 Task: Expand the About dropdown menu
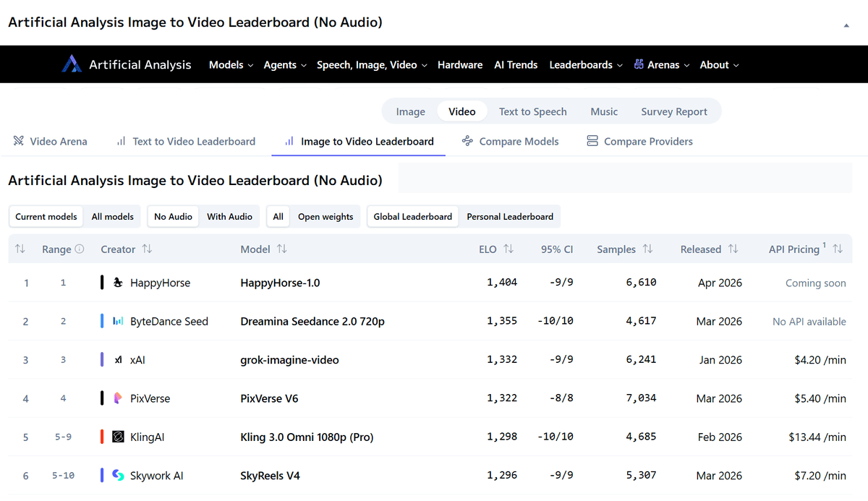(719, 64)
